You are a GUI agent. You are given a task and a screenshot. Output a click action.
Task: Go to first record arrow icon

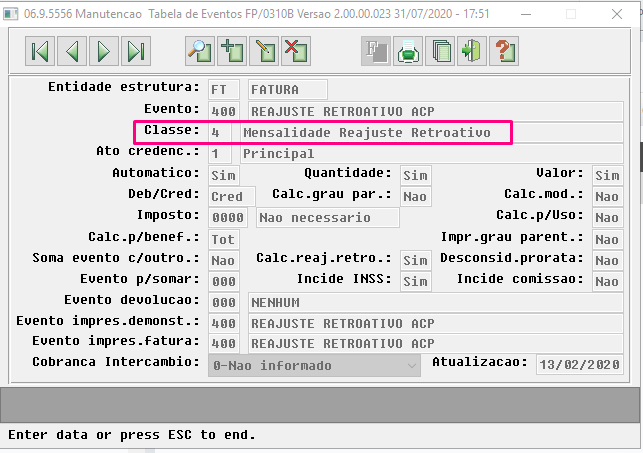click(x=40, y=51)
